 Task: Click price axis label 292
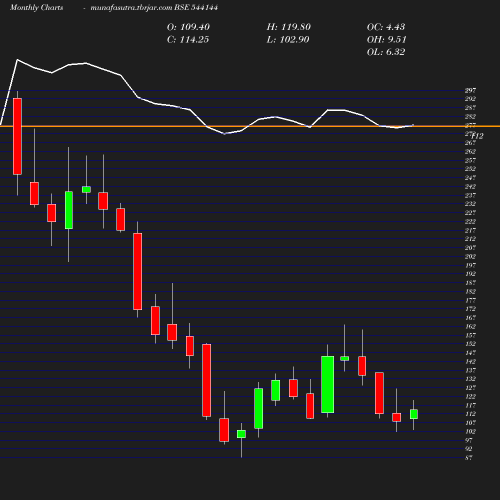coord(470,99)
